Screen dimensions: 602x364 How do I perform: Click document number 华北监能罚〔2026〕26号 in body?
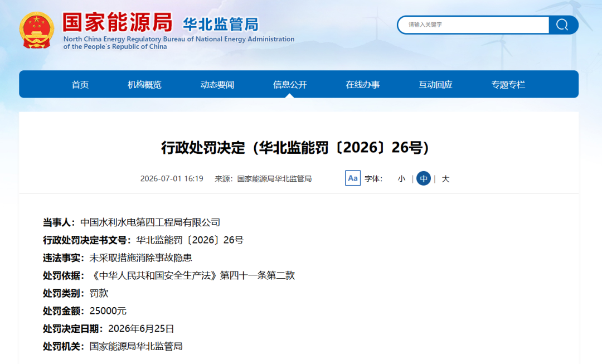point(190,240)
